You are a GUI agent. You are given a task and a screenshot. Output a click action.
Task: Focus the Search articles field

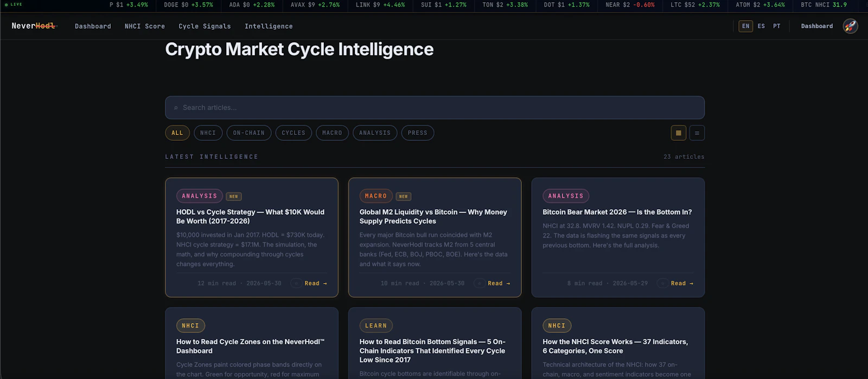[x=435, y=107]
